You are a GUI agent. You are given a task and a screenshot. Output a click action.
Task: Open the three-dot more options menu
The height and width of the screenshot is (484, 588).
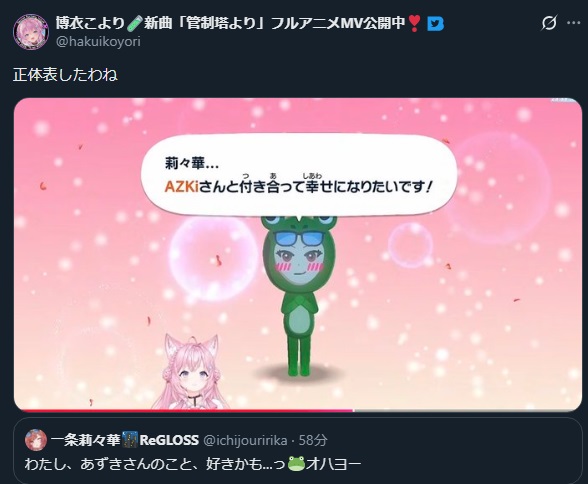coord(574,23)
